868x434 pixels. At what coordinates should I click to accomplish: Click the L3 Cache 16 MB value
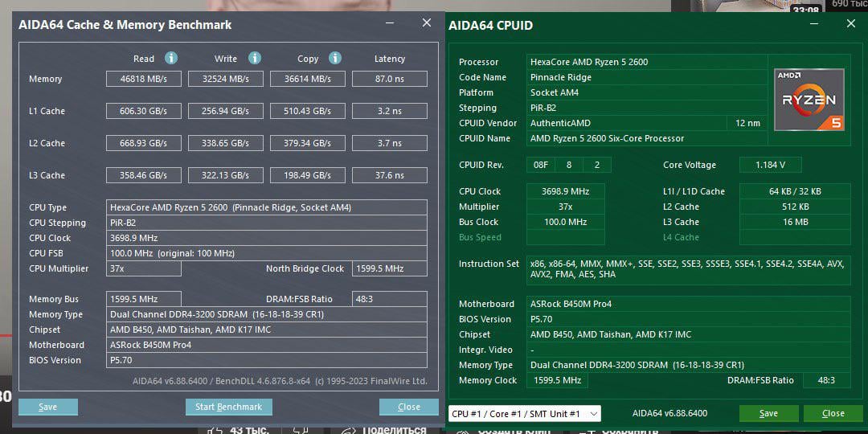(x=795, y=222)
